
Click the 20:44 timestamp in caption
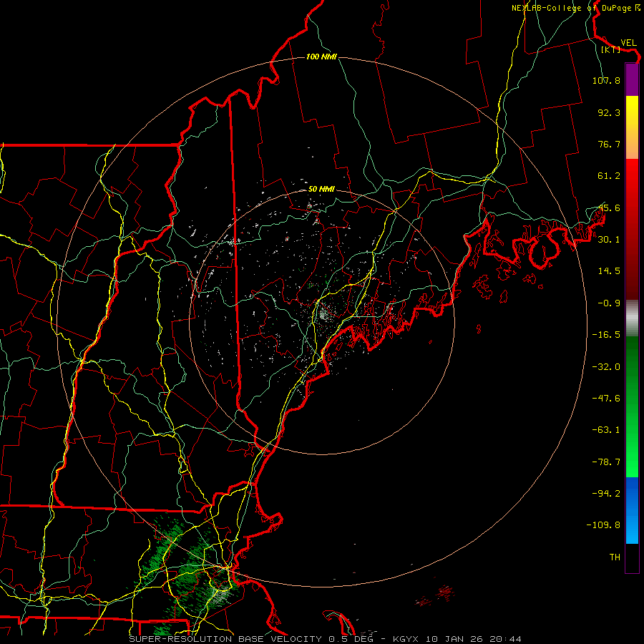point(507,639)
